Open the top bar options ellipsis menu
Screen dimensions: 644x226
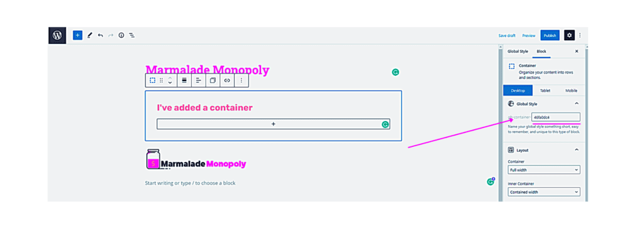point(580,35)
